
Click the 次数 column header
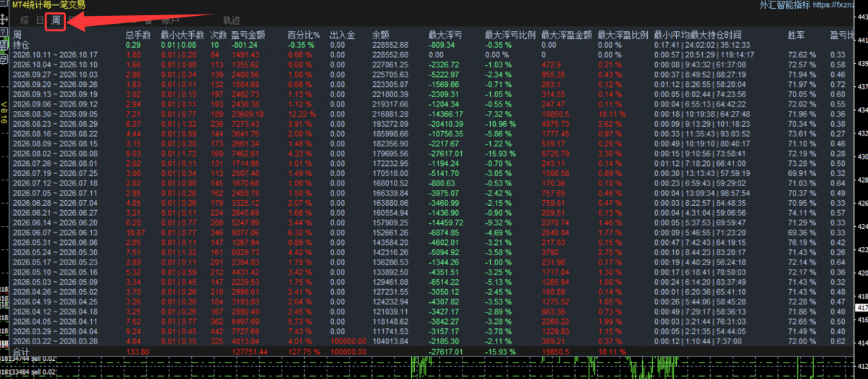click(219, 35)
